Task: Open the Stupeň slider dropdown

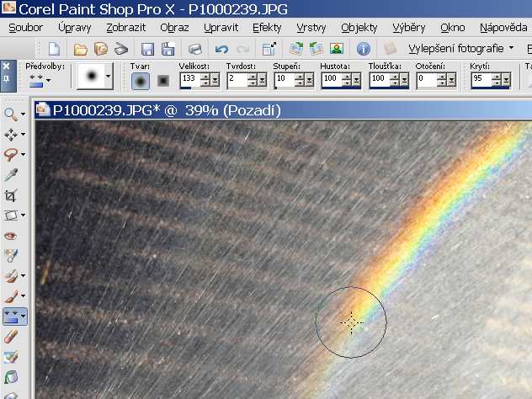Action: [310, 80]
